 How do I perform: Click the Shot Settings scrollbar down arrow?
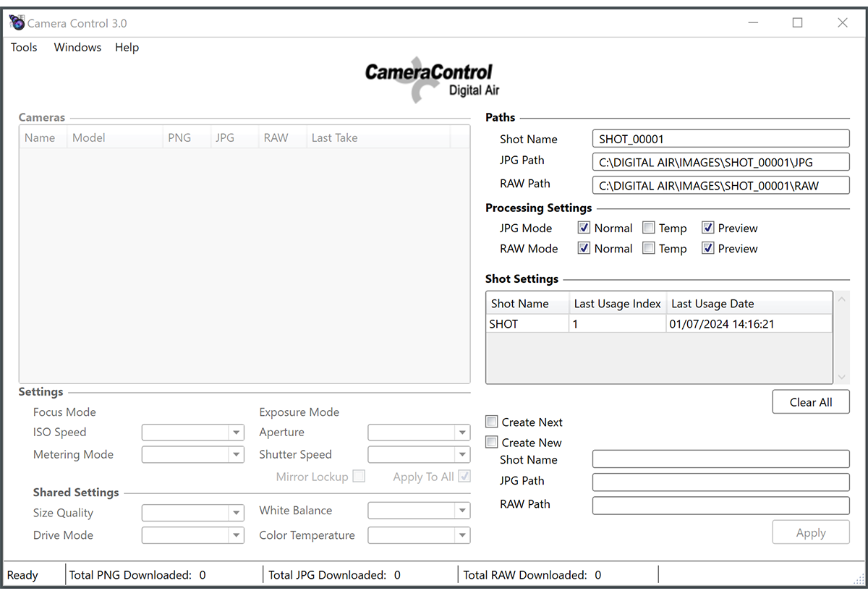(842, 377)
